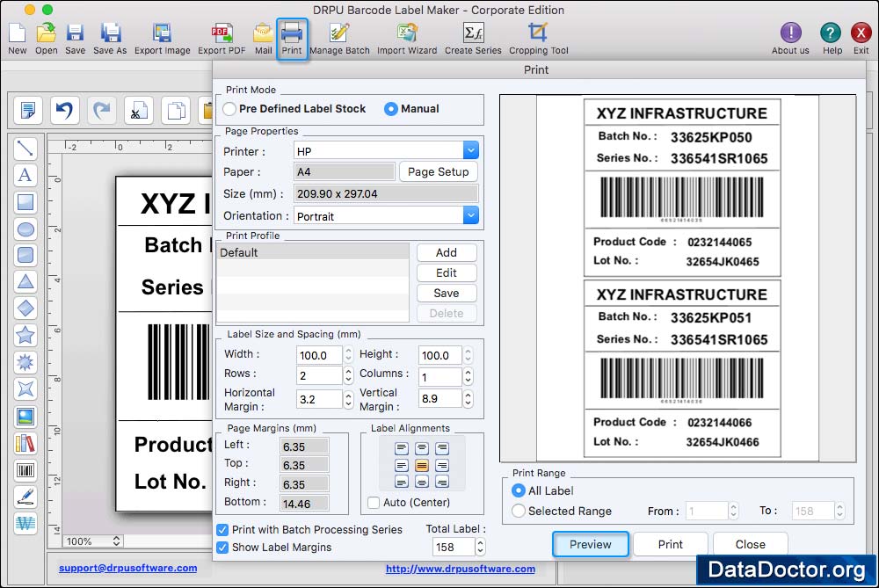The image size is (879, 588).
Task: Click Save print profile button
Action: 447,293
